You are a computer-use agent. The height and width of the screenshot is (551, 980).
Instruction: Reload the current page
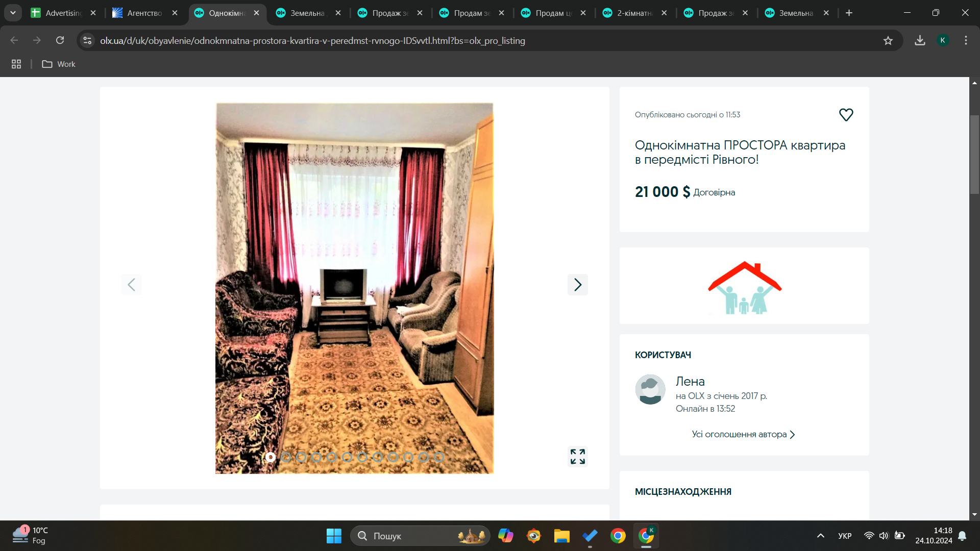(60, 41)
